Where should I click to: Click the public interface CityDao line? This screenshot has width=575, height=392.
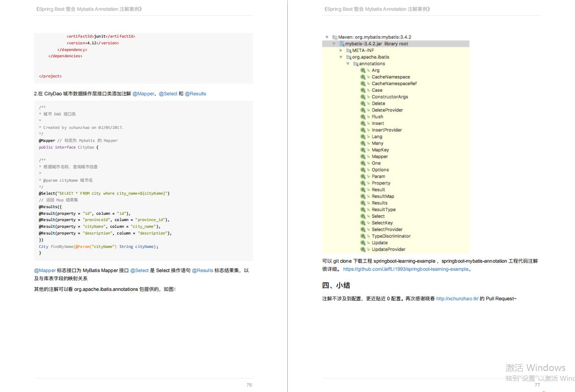pyautogui.click(x=68, y=147)
